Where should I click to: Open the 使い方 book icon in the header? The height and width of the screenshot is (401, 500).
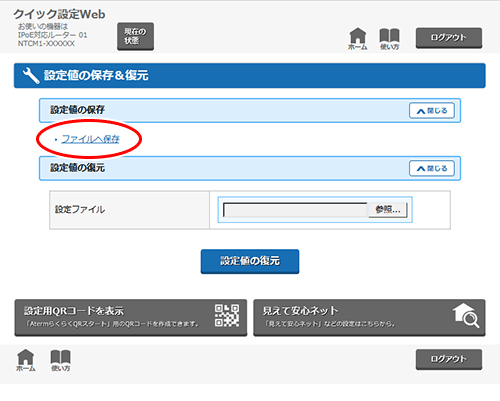[389, 39]
